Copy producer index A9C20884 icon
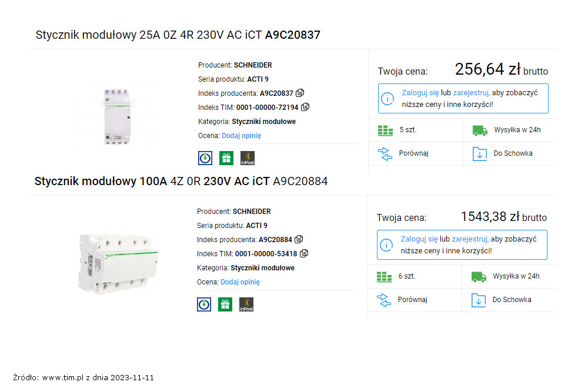Image resolution: width=588 pixels, height=392 pixels. point(299,239)
